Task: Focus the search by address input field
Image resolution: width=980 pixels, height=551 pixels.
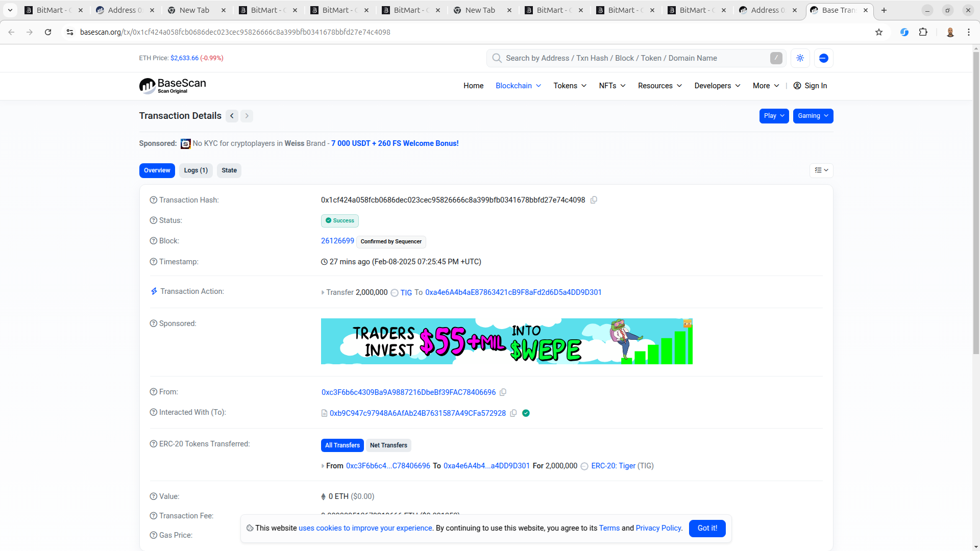Action: pos(636,58)
